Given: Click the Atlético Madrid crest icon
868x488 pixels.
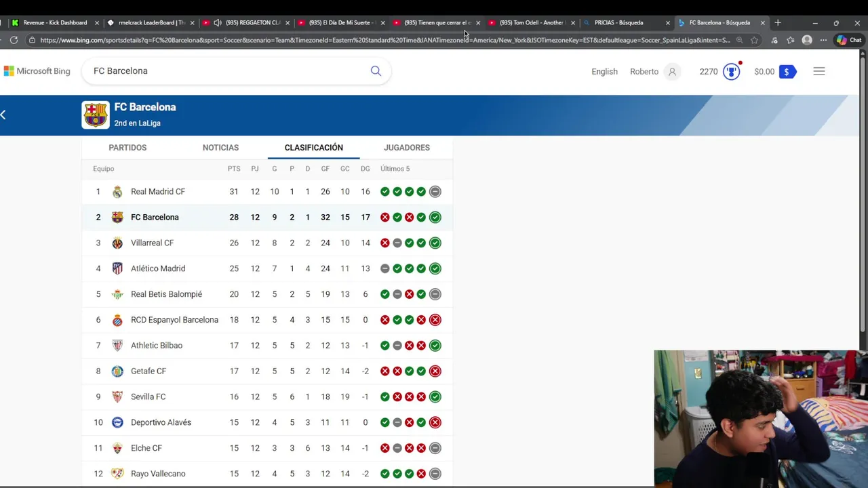Looking at the screenshot, I should tap(117, 268).
